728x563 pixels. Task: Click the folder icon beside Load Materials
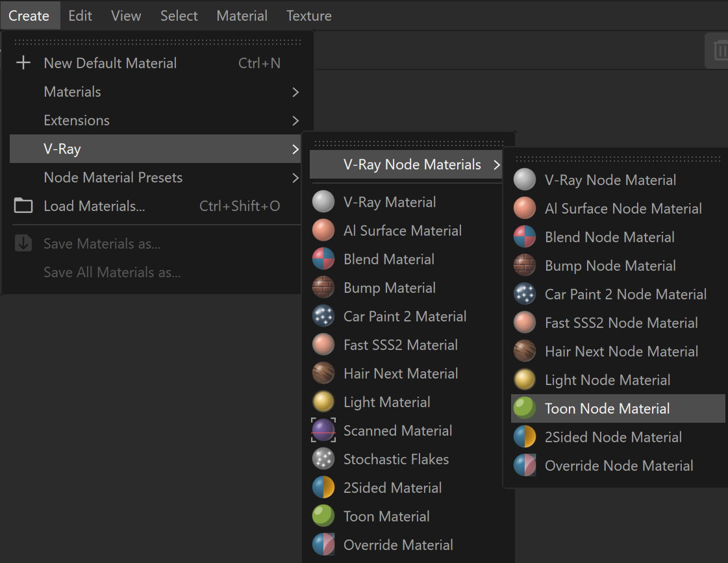pyautogui.click(x=23, y=206)
